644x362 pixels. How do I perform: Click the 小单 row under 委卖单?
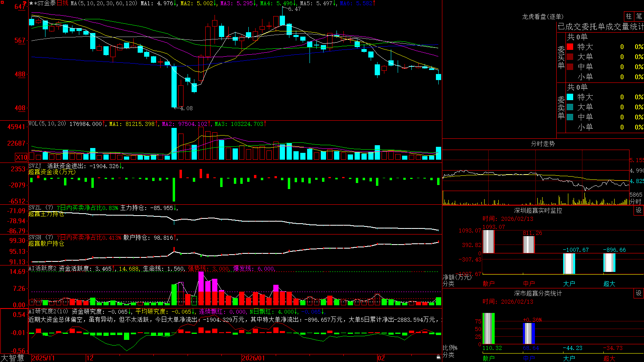(605, 127)
